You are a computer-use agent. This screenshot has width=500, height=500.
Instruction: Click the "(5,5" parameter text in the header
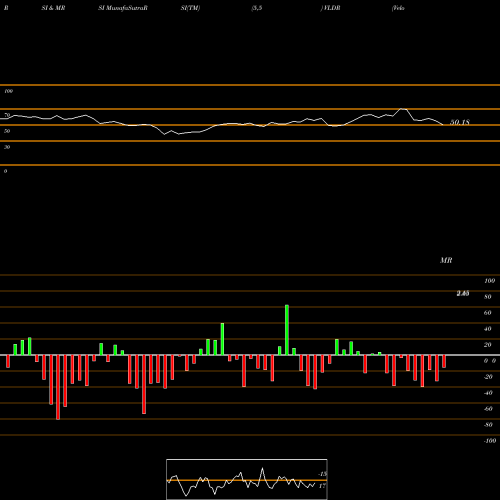(x=257, y=8)
